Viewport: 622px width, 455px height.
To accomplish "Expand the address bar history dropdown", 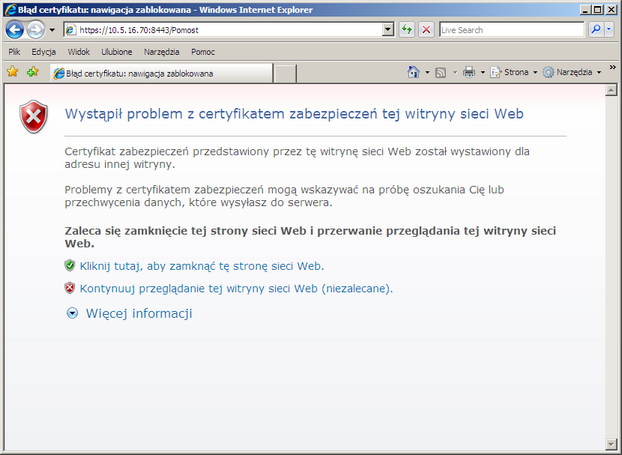I will [x=388, y=30].
